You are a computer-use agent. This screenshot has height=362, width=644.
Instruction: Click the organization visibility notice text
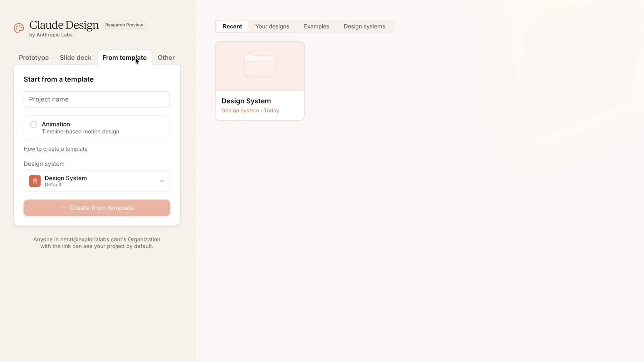[97, 243]
